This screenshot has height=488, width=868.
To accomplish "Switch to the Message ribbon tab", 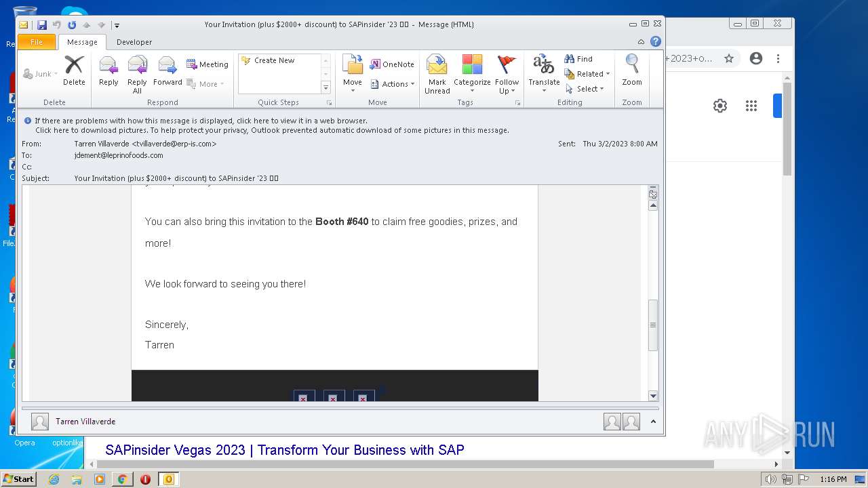I will (82, 42).
